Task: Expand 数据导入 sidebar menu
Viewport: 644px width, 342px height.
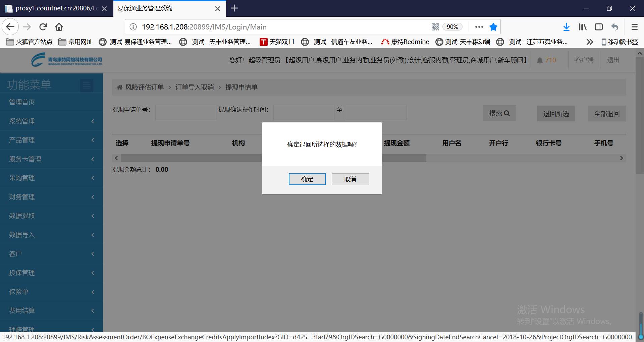Action: pos(51,235)
